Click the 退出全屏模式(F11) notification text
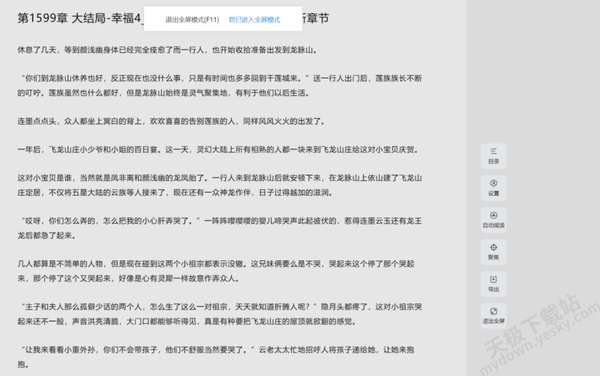 click(192, 20)
